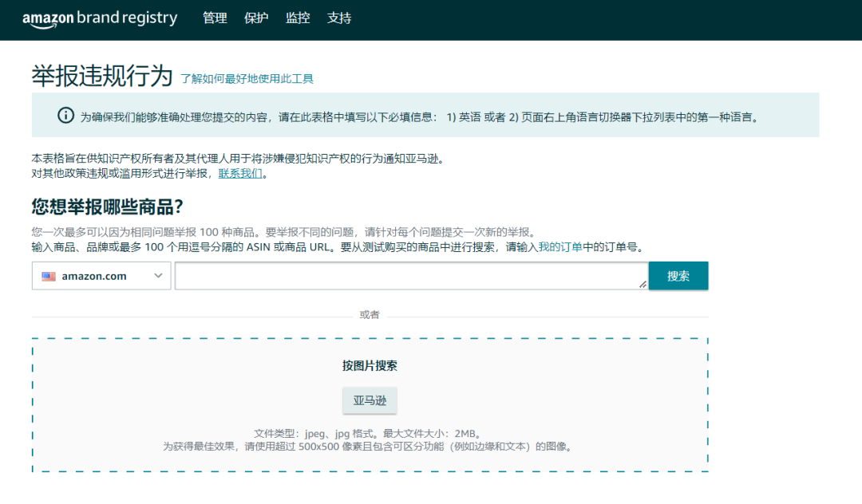862x504 pixels.
Task: Click the Amazon smile arrow in the header logo
Action: (x=44, y=24)
